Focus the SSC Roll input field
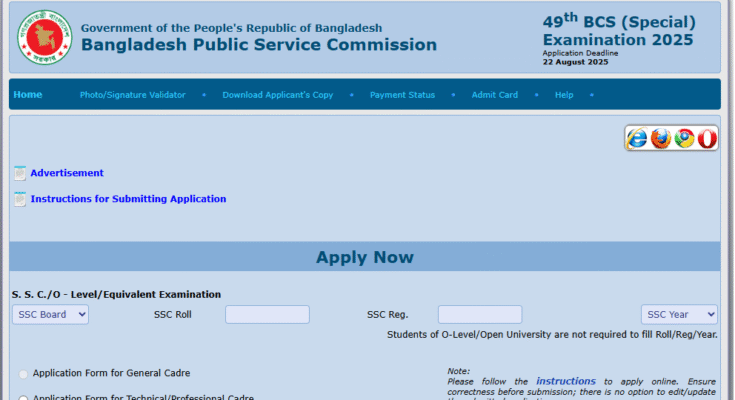This screenshot has width=735, height=400. (267, 314)
